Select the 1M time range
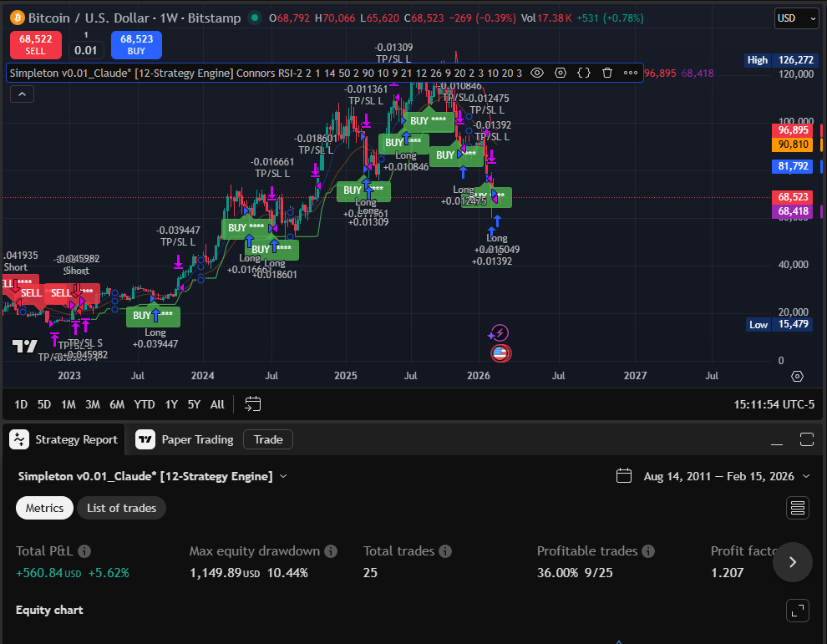Image resolution: width=827 pixels, height=644 pixels. pyautogui.click(x=68, y=404)
